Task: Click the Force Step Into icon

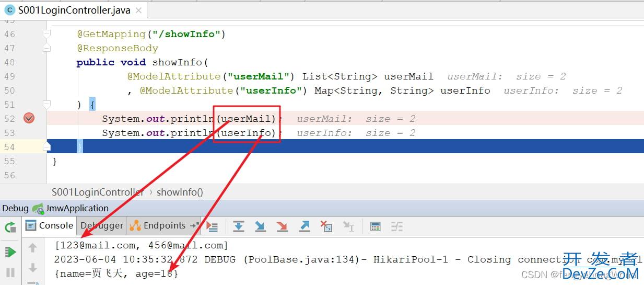Action: [282, 226]
